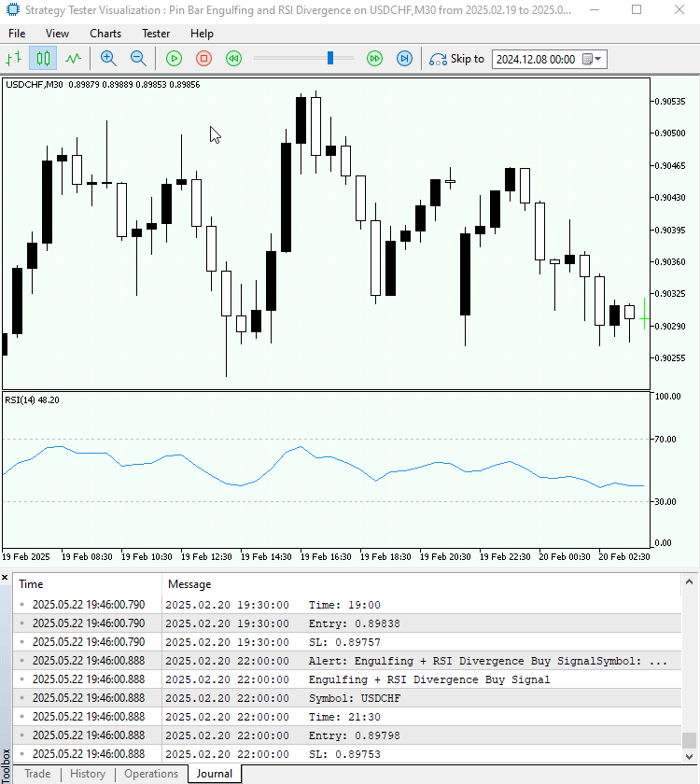
Task: Switch chart to bar chart mode
Action: pos(13,59)
